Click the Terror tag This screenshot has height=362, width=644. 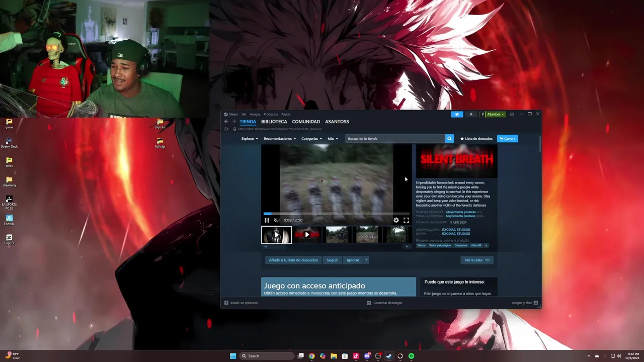(x=421, y=245)
